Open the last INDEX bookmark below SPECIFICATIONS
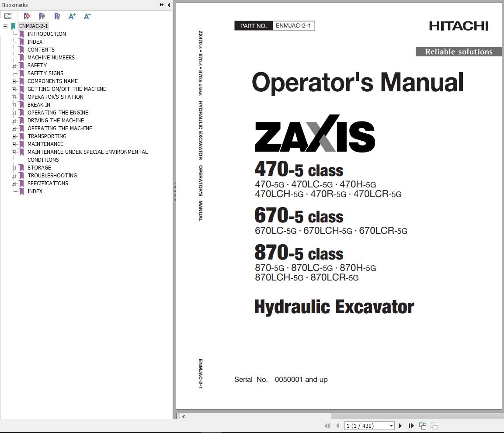 [35, 191]
